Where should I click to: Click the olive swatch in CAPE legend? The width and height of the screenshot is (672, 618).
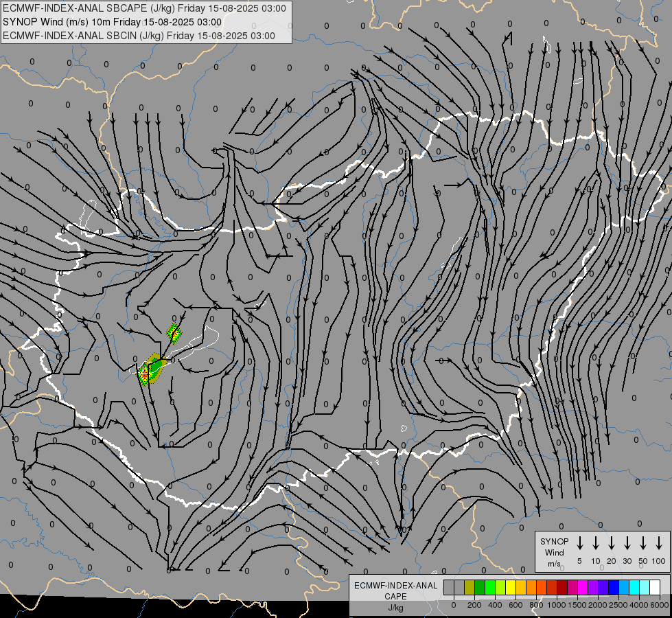tap(470, 588)
